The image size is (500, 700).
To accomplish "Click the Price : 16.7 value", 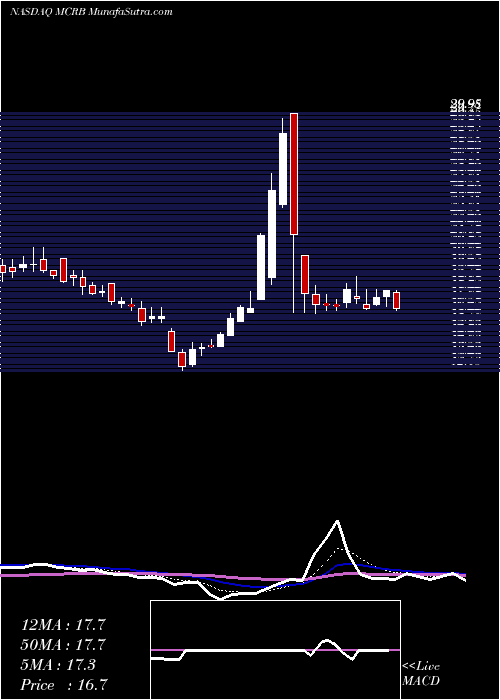I will [x=63, y=685].
